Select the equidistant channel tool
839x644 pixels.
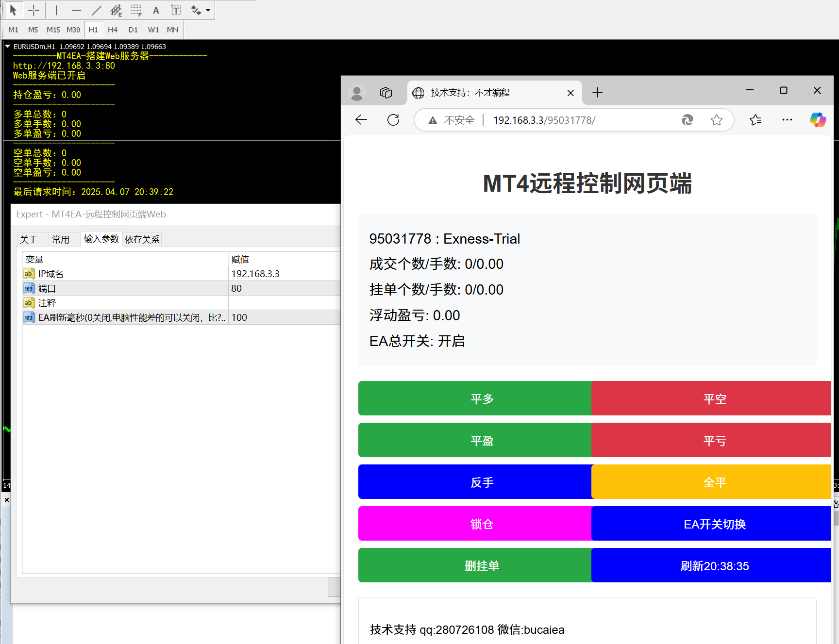click(x=116, y=10)
